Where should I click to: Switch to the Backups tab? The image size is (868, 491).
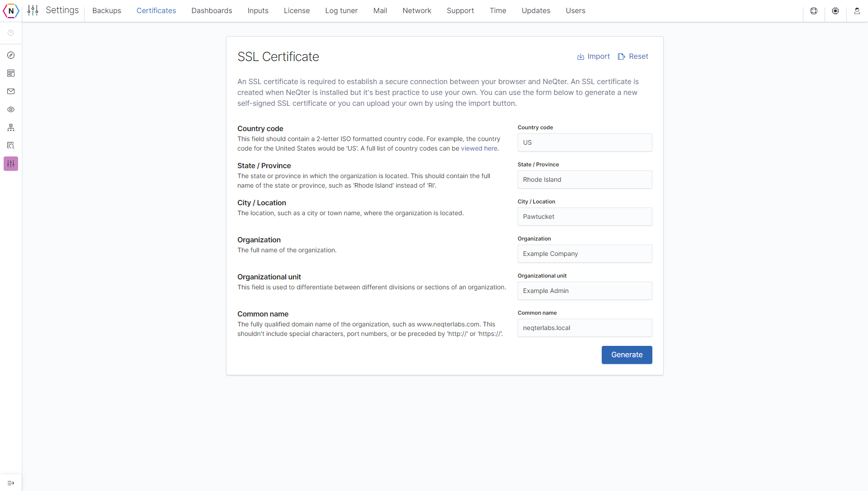(107, 10)
